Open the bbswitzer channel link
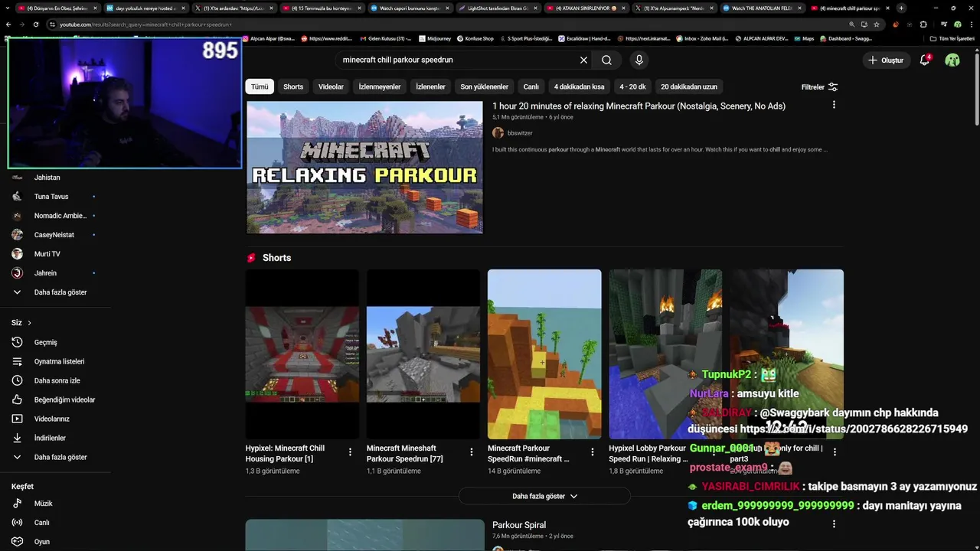Screen dimensions: 980x551 [x=520, y=133]
